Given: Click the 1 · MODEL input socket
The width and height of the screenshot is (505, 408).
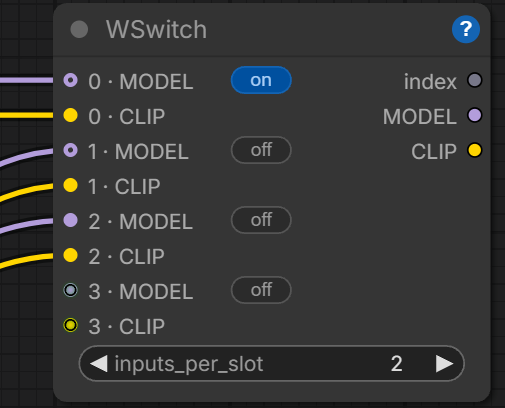Looking at the screenshot, I should (x=70, y=150).
